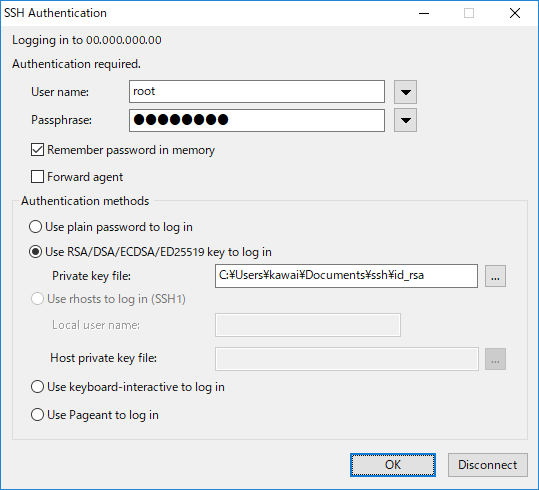Open the Passphrase dropdown arrow
539x490 pixels.
[405, 120]
